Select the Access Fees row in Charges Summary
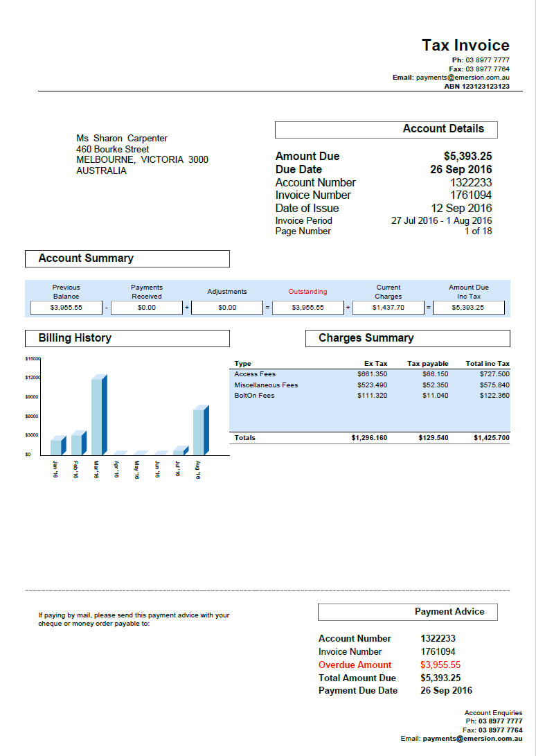536x756 pixels. (370, 374)
